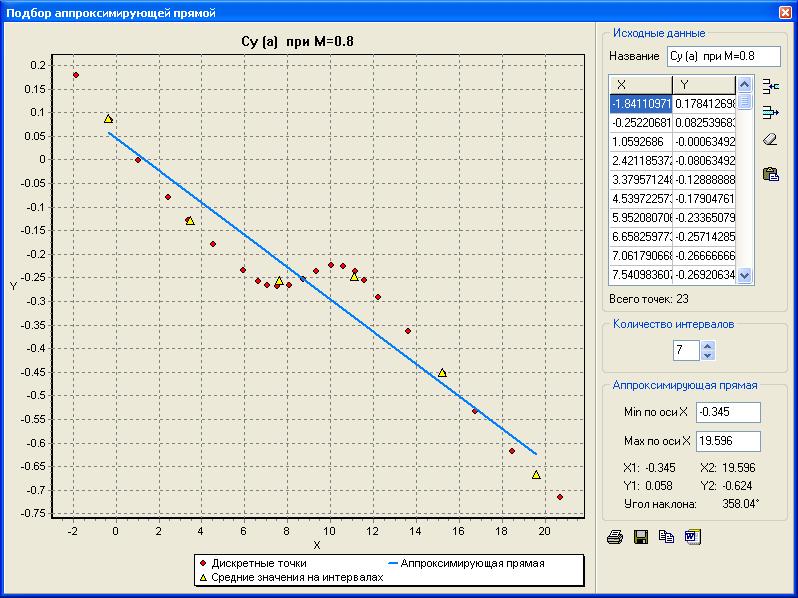
Task: Close the window using the red X button
Action: click(786, 12)
